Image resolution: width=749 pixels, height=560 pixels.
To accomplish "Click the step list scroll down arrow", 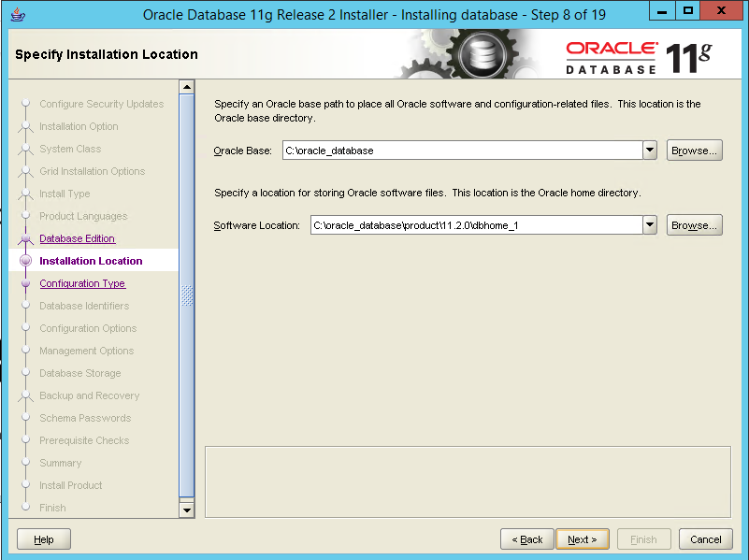I will coord(187,510).
